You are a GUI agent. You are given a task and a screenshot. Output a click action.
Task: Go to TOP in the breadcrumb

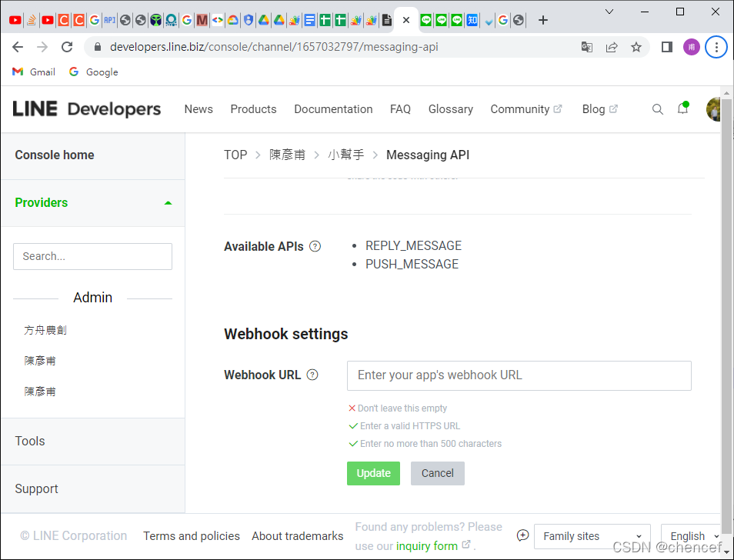(235, 155)
